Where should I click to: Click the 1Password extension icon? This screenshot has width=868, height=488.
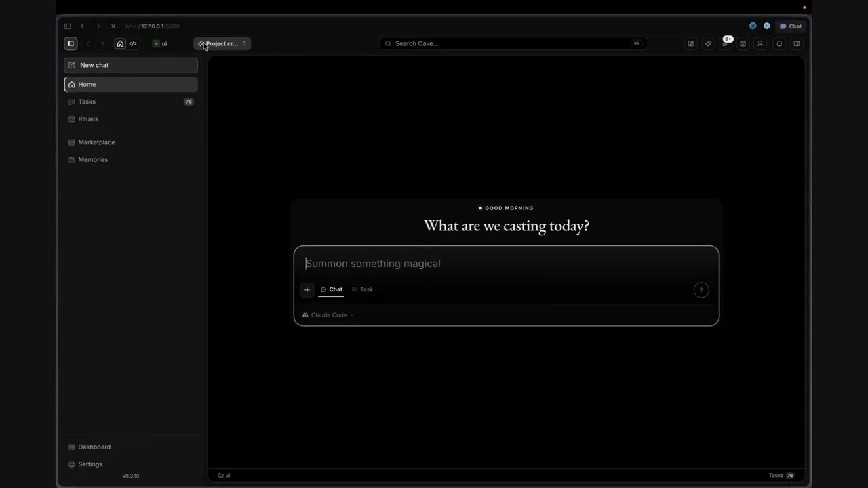click(767, 26)
